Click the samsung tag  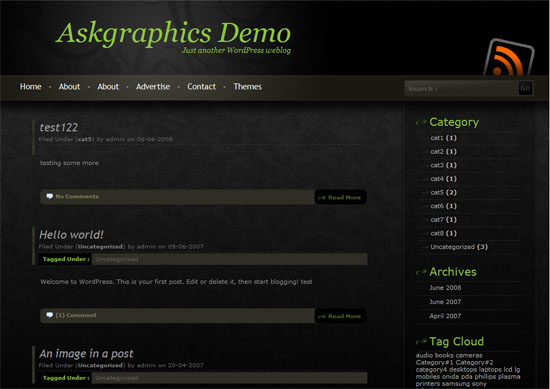[x=455, y=383]
